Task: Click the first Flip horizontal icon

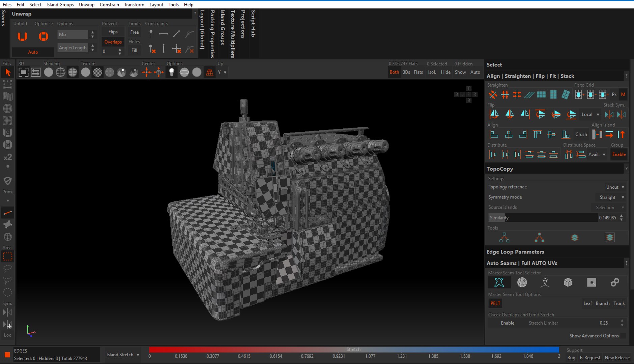Action: point(494,115)
